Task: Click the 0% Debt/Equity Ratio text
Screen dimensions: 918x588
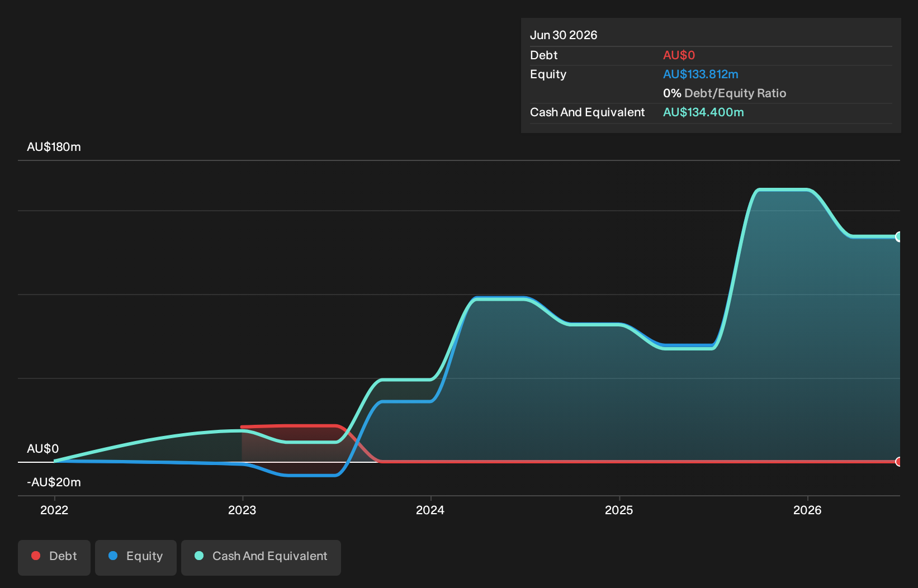Action: tap(725, 93)
